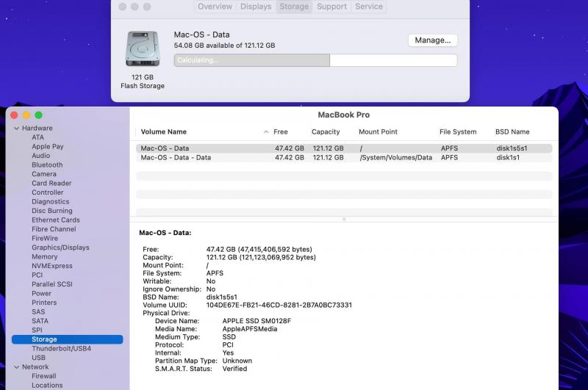
Task: Select Disc Burning in the sidebar
Action: coord(51,211)
